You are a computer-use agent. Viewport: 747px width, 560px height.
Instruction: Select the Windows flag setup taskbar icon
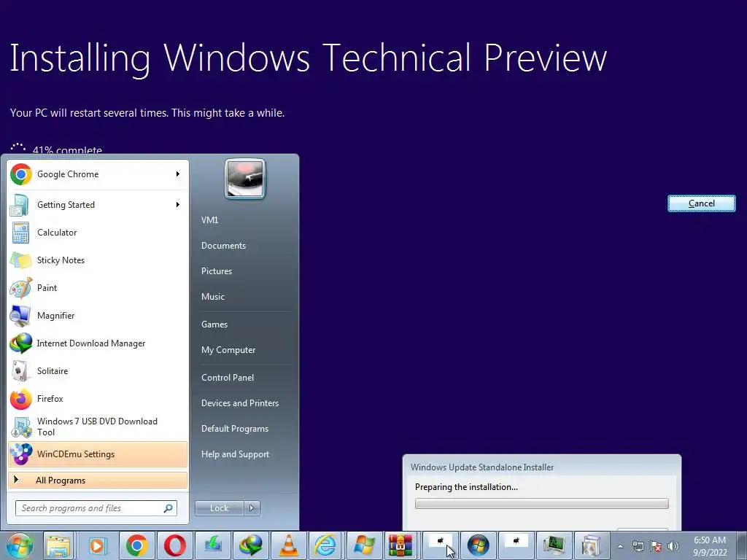pyautogui.click(x=363, y=545)
